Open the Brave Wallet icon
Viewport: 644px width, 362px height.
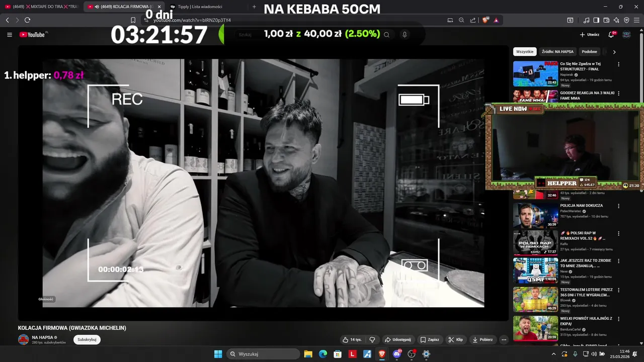pos(606,20)
